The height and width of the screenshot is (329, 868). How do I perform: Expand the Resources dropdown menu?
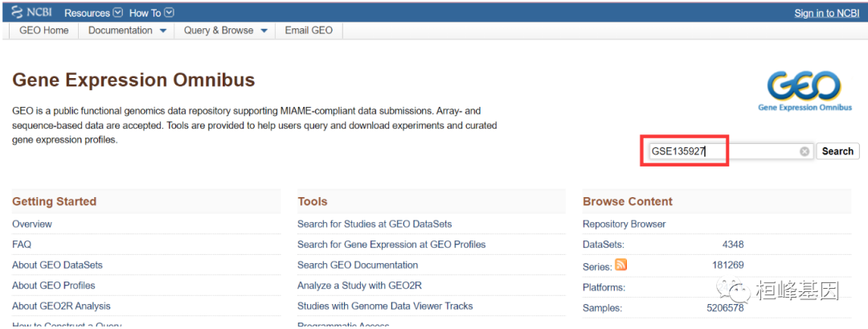[x=93, y=13]
